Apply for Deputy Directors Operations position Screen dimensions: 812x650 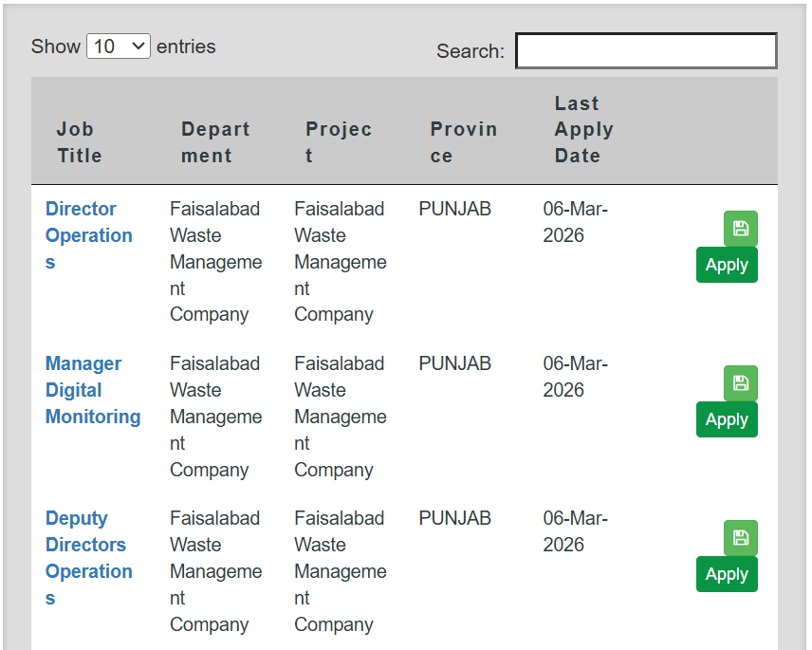[727, 574]
